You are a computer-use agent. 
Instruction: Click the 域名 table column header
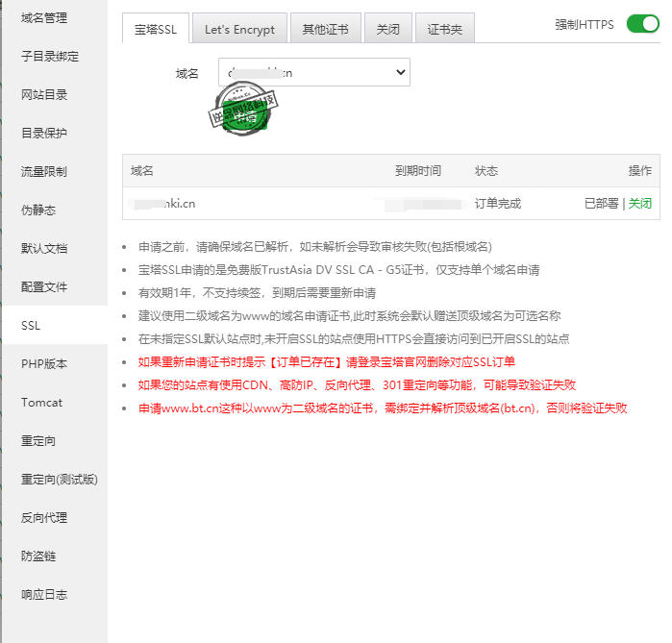coord(142,171)
